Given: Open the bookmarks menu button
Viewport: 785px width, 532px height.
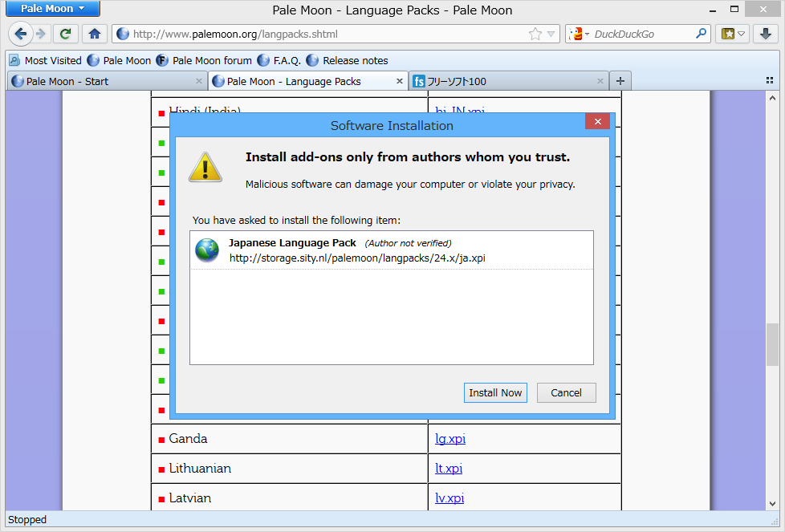Looking at the screenshot, I should [733, 34].
